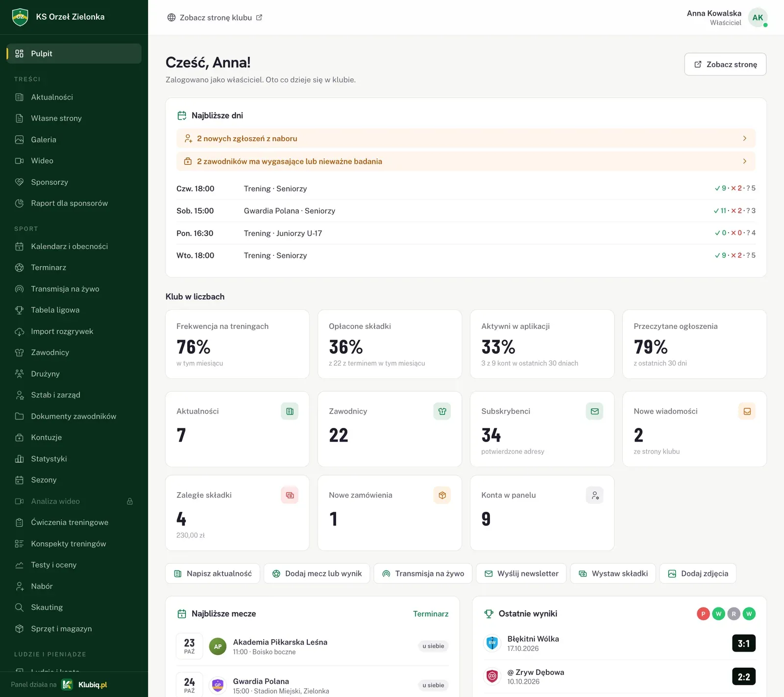Image resolution: width=784 pixels, height=697 pixels.
Task: Open the Błękitni Wólka 3:1 result
Action: pyautogui.click(x=619, y=643)
